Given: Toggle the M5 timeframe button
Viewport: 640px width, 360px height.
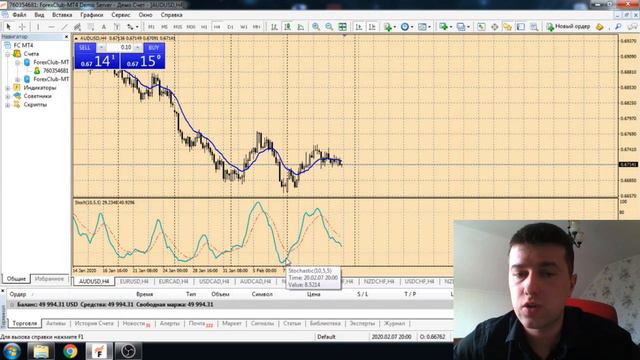Looking at the screenshot, I should [x=164, y=27].
